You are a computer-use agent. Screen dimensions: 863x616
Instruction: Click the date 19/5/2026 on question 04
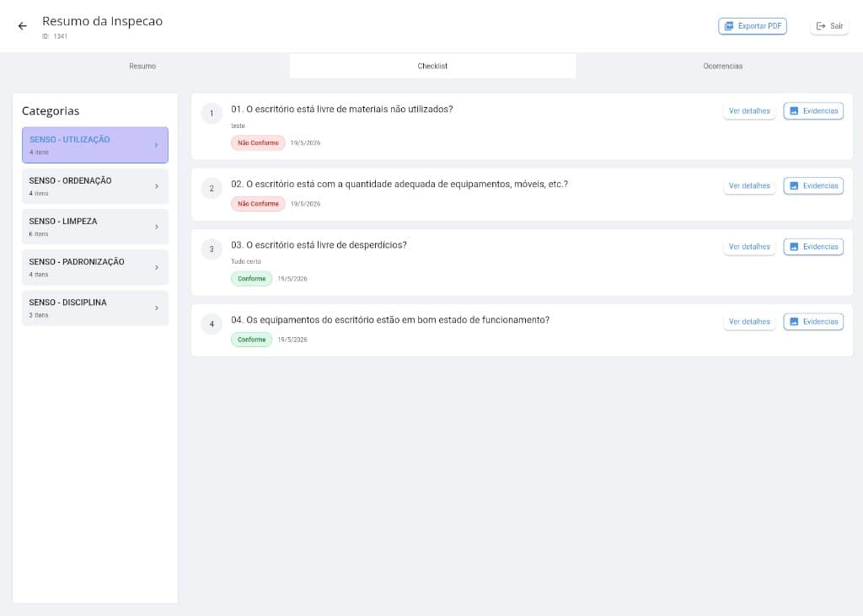point(292,340)
